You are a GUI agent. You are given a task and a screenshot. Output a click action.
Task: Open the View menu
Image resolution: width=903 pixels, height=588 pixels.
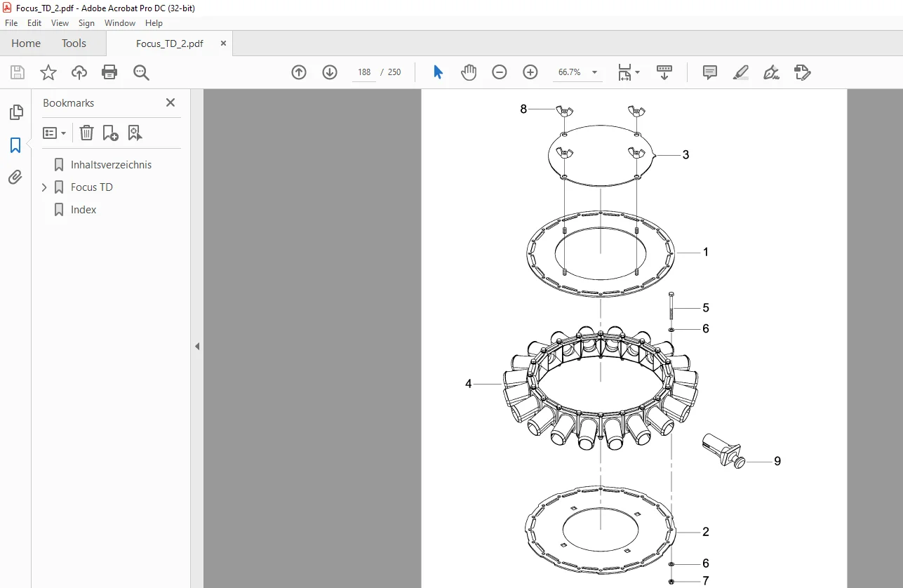(x=60, y=23)
